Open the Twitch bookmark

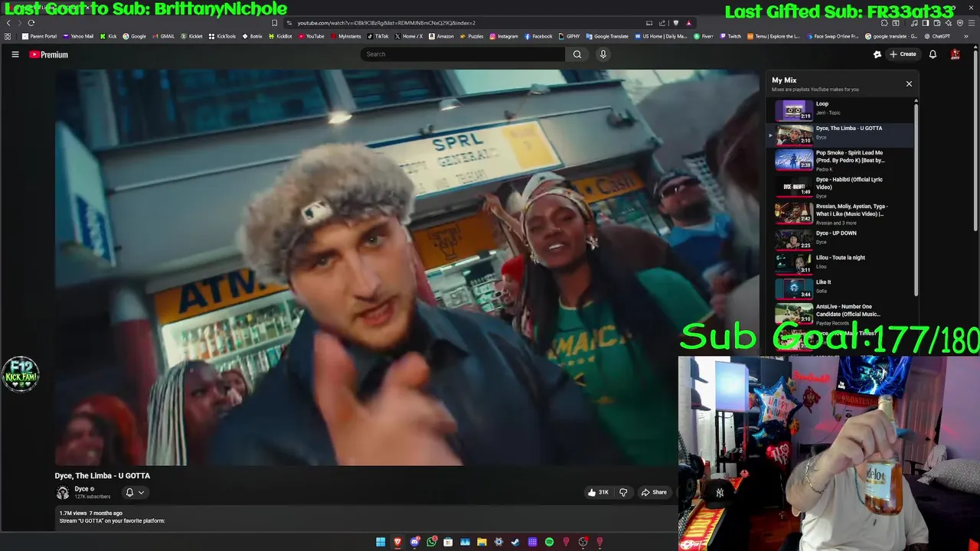click(730, 36)
